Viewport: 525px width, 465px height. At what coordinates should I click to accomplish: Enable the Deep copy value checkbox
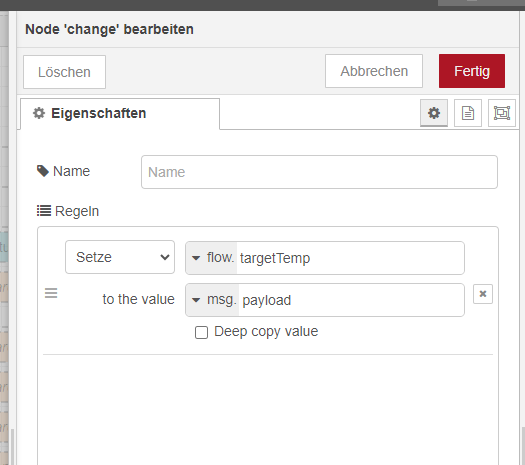[201, 332]
